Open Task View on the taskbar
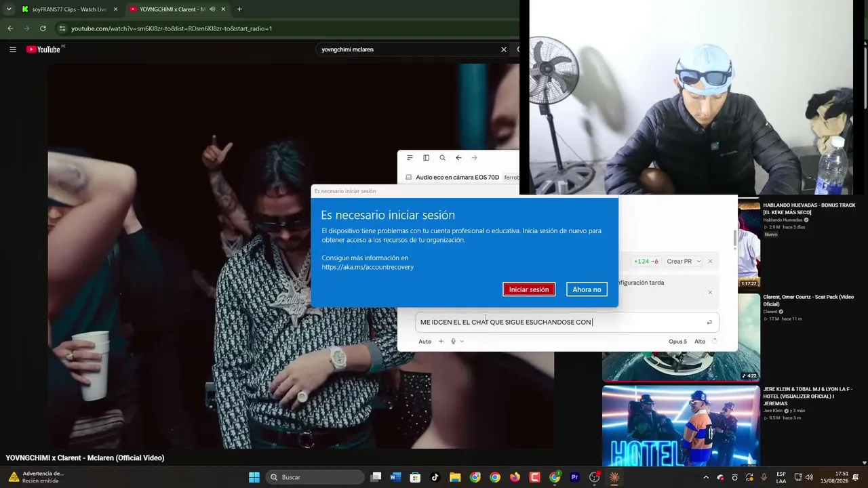Viewport: 868px width, 488px height. pos(376,477)
